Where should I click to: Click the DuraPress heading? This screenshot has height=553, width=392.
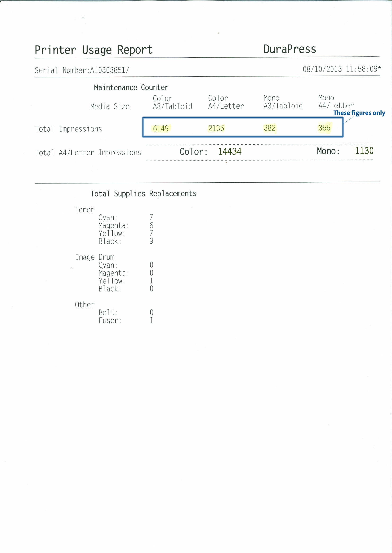point(290,49)
